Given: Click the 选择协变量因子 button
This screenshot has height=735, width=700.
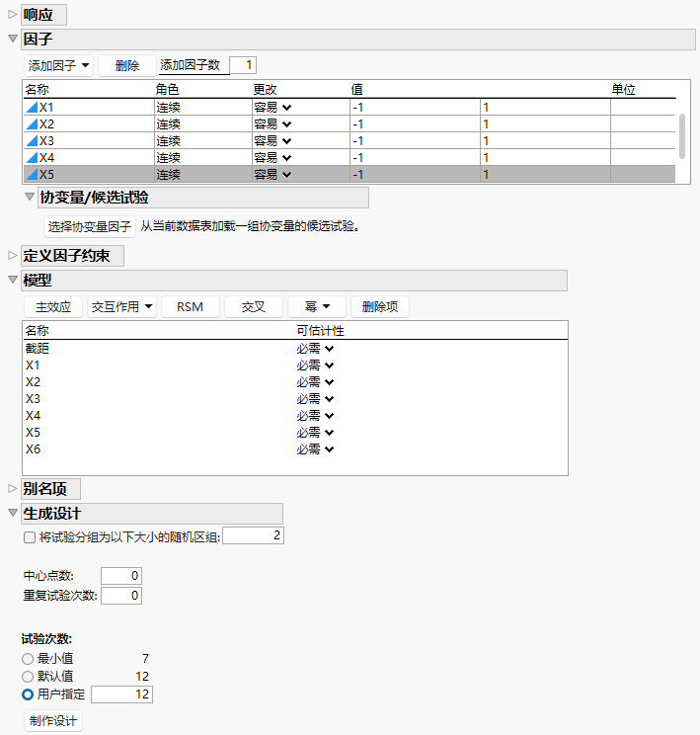Looking at the screenshot, I should pos(90,227).
